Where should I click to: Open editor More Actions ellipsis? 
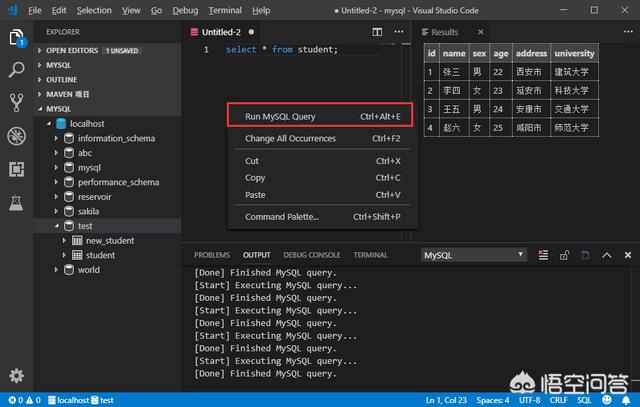point(399,32)
